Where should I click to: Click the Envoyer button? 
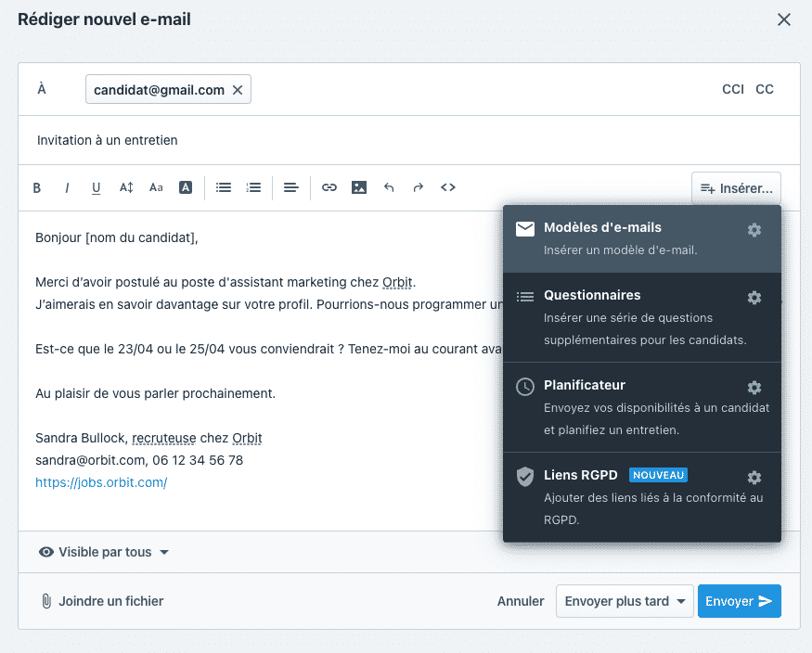(x=739, y=601)
